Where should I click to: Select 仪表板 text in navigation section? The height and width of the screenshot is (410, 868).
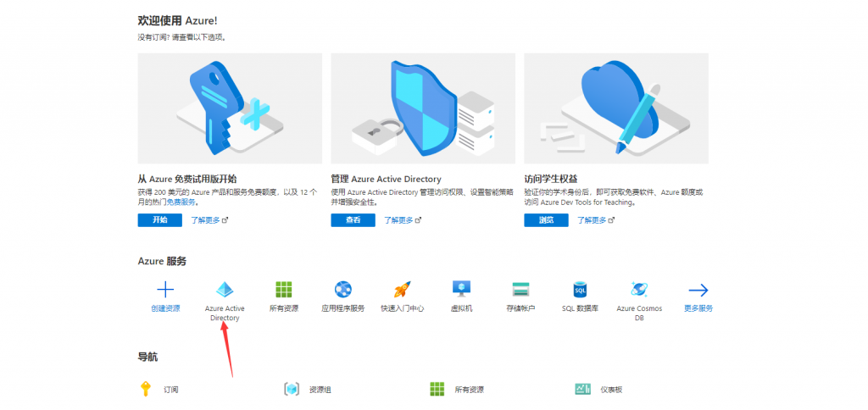(x=612, y=390)
